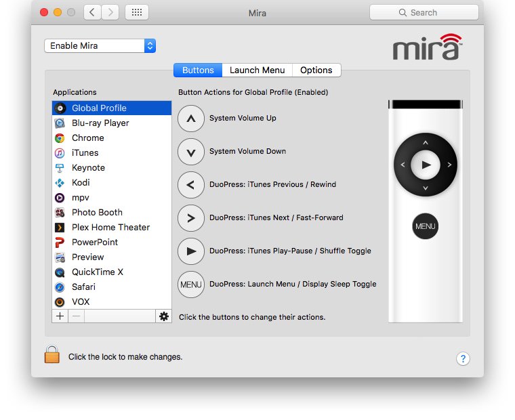Click the right arrow iTunes Next button

click(191, 218)
